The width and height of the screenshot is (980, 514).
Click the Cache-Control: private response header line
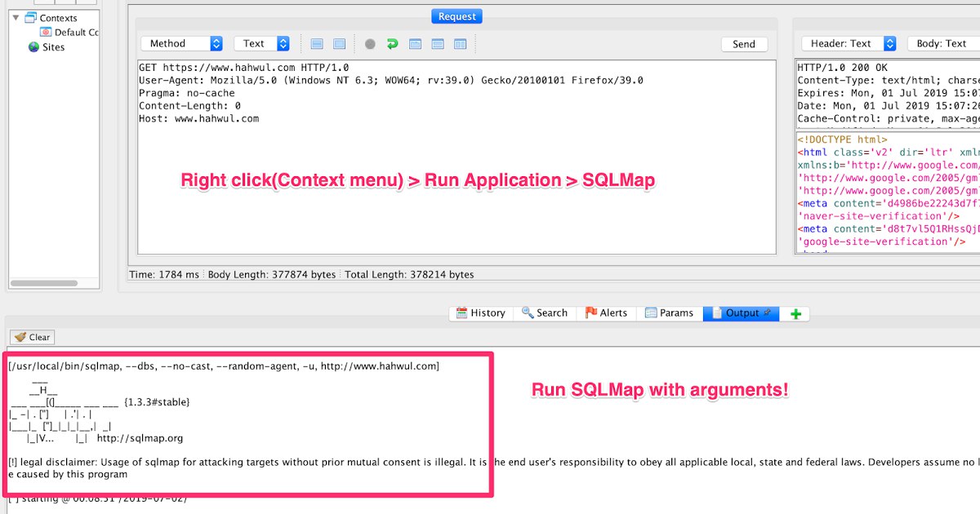tap(889, 118)
